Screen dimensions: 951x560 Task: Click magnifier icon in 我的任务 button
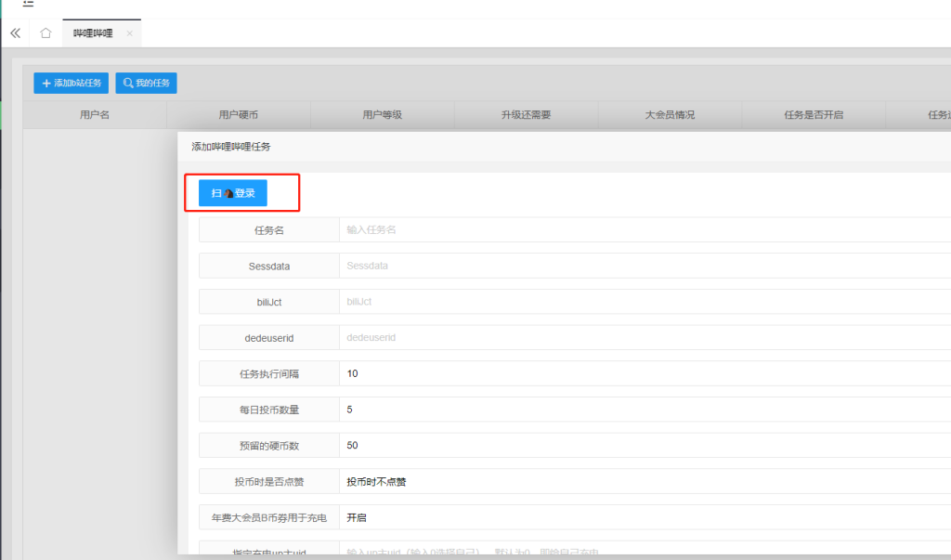128,84
